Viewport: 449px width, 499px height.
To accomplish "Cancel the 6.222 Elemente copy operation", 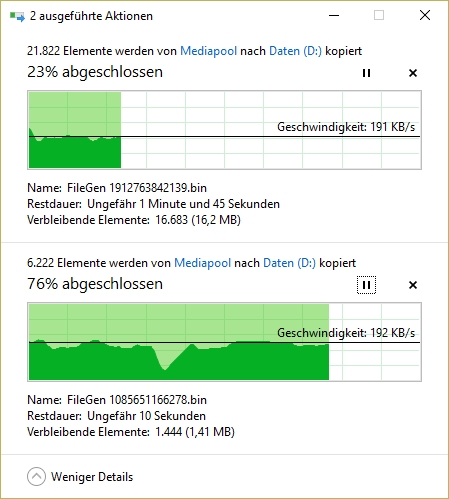I will pyautogui.click(x=413, y=285).
